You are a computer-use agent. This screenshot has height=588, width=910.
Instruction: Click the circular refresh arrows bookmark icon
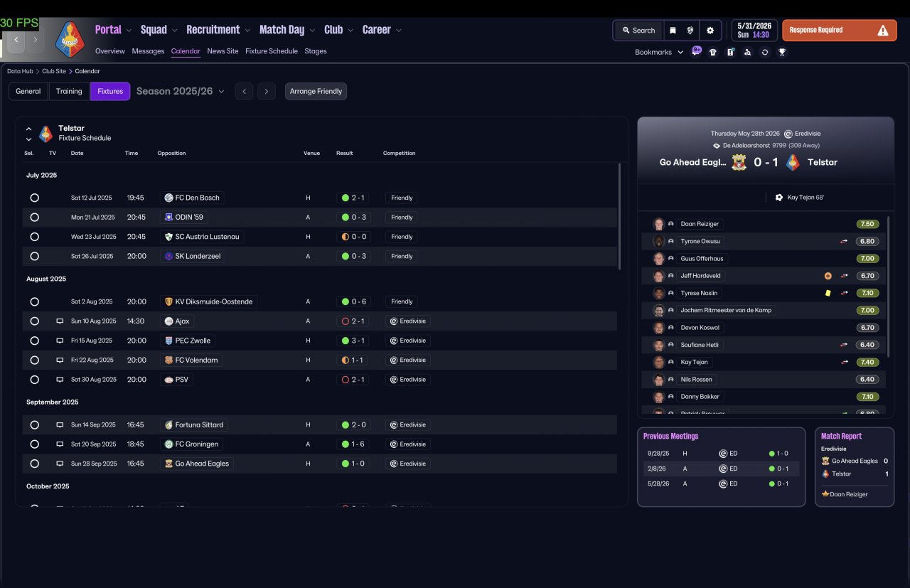pyautogui.click(x=765, y=52)
